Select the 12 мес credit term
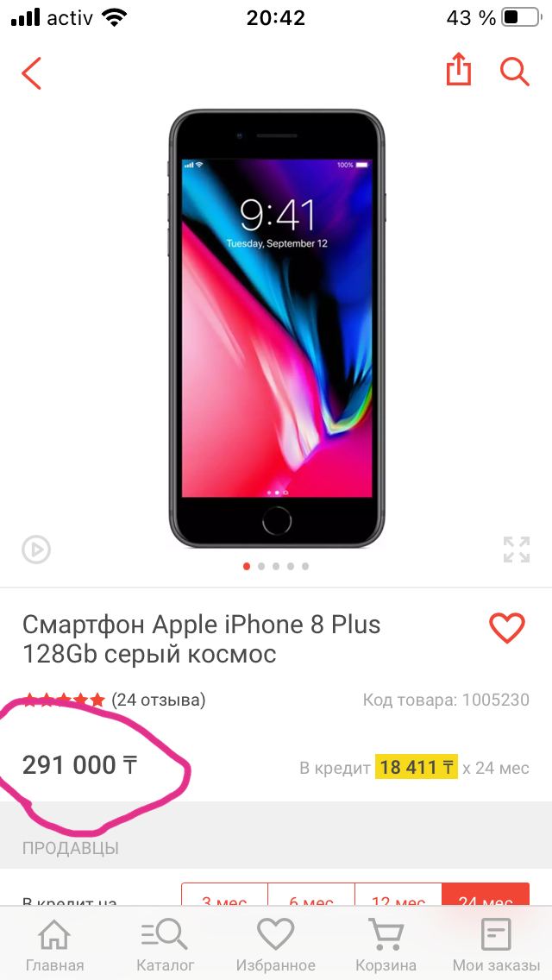This screenshot has width=552, height=980. click(398, 895)
